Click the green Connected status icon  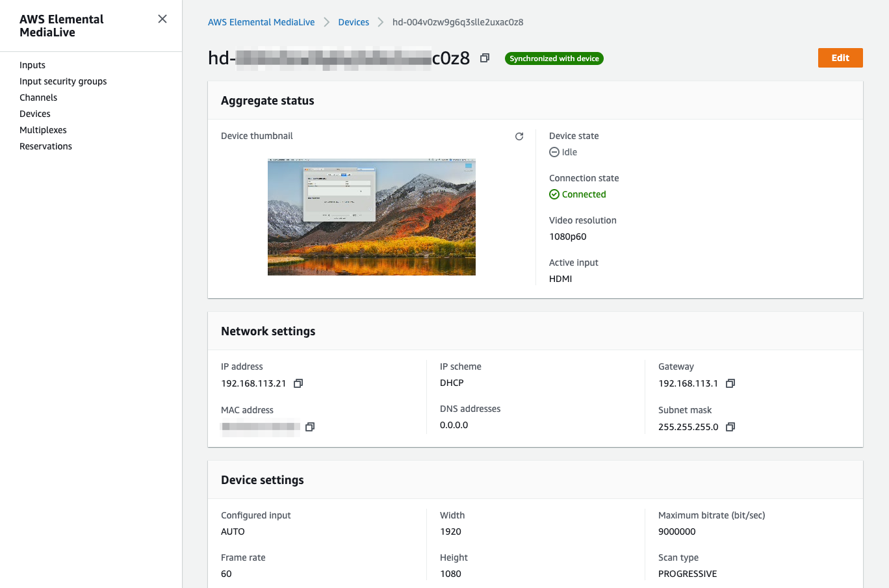554,194
